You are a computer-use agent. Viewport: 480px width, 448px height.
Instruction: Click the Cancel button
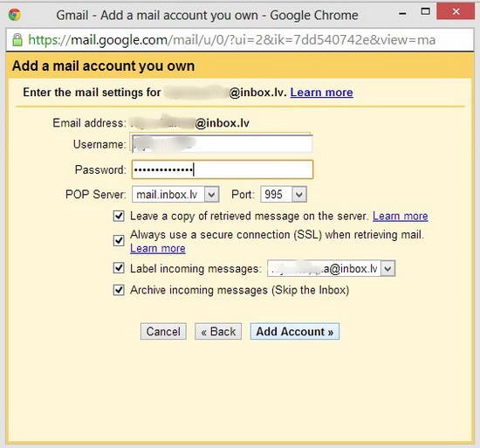163,331
